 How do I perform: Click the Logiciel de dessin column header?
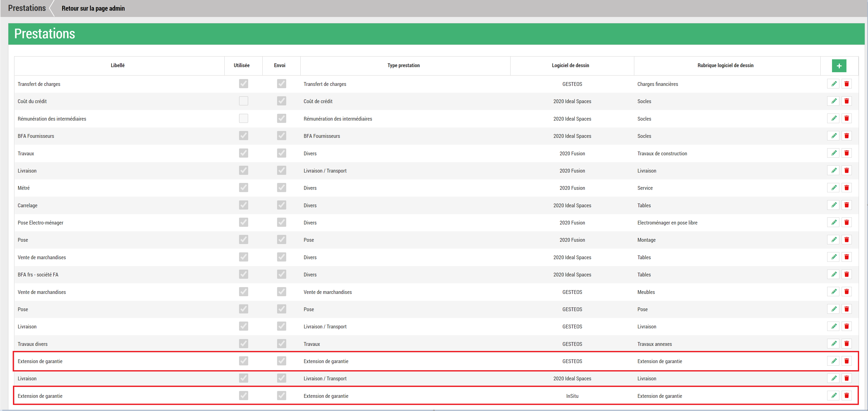pyautogui.click(x=570, y=65)
